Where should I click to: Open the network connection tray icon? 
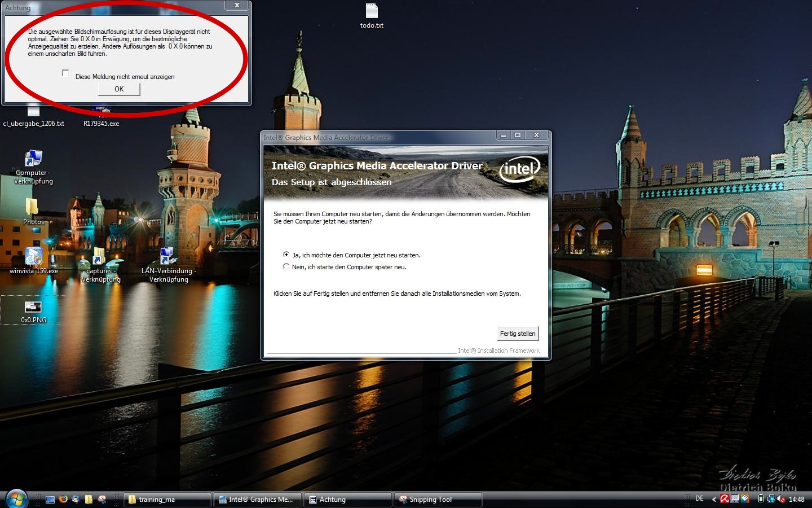pos(770,498)
